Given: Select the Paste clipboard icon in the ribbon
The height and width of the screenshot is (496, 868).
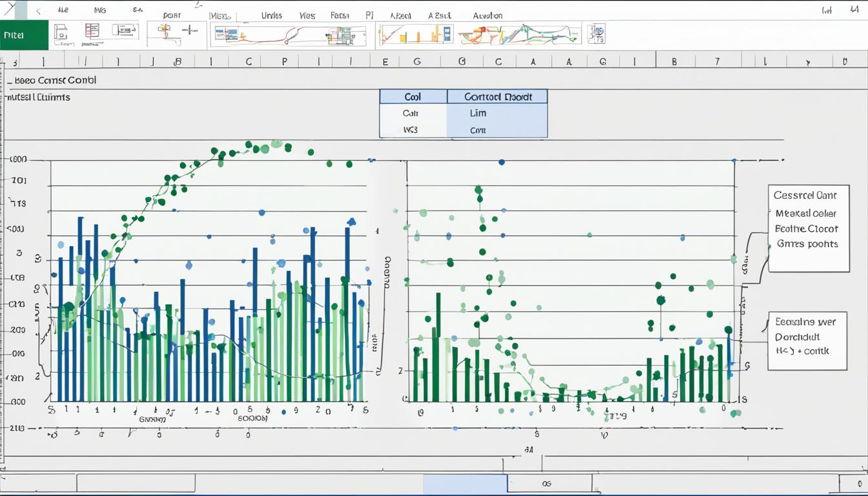Looking at the screenshot, I should [x=61, y=32].
